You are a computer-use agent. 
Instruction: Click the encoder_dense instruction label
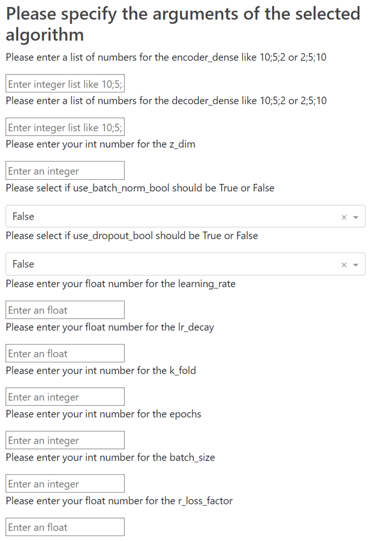point(166,57)
